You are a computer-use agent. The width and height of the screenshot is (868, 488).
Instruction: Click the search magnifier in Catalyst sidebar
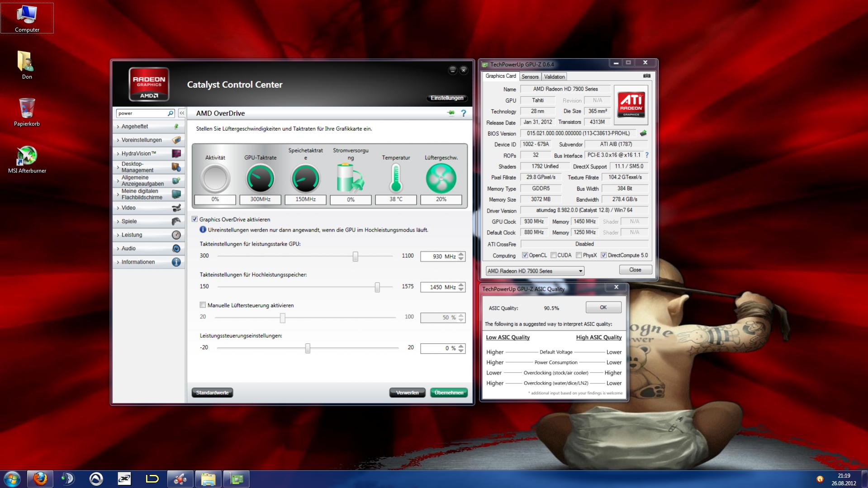pyautogui.click(x=171, y=113)
